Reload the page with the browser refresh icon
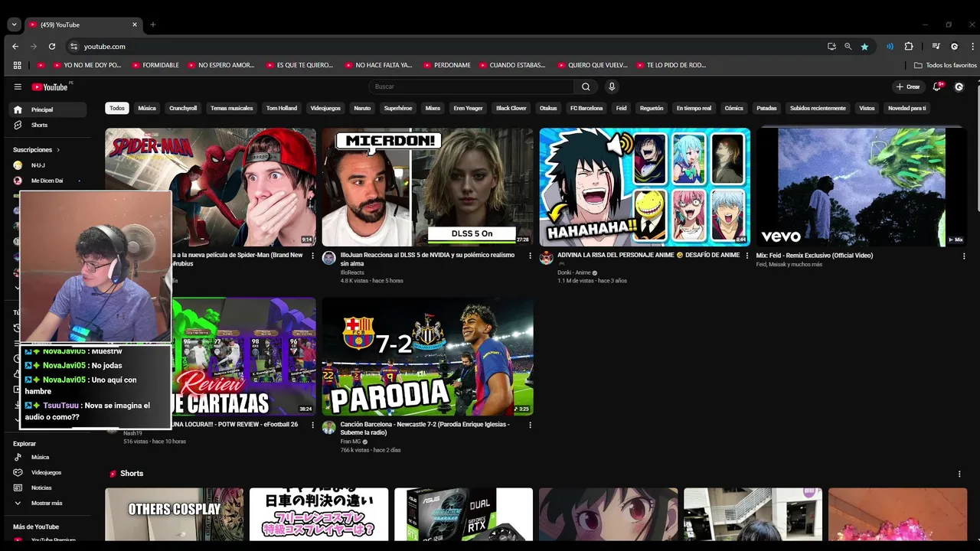 52,47
